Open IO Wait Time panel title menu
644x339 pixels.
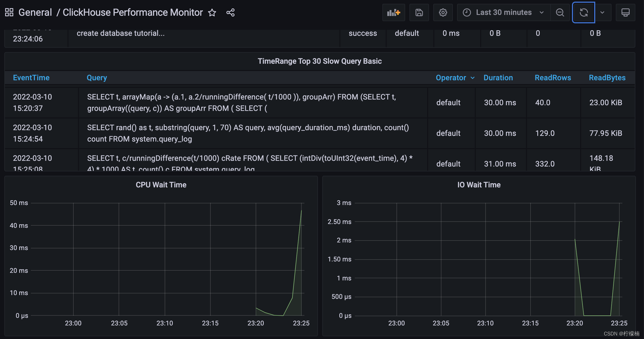[x=479, y=185]
